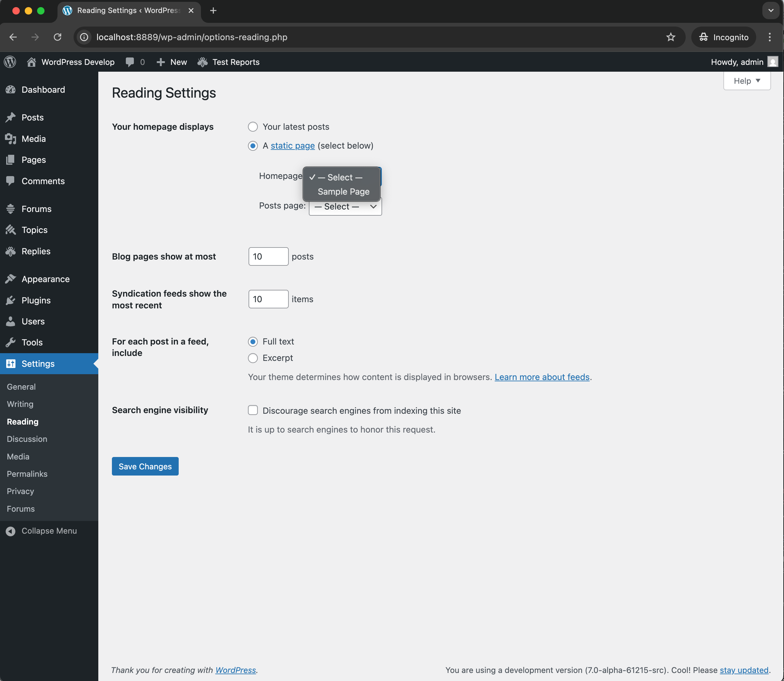Click the comments bubble icon in admin bar
784x681 pixels.
pos(130,62)
